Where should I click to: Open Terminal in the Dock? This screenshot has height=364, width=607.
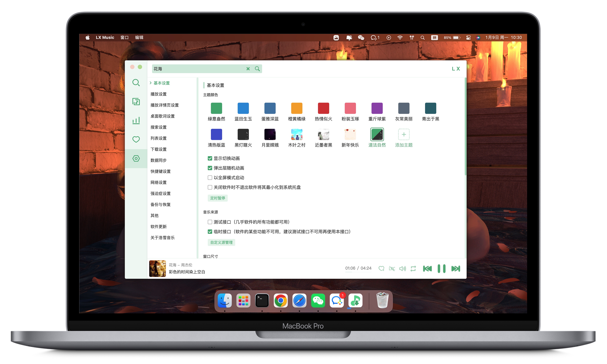tap(262, 301)
